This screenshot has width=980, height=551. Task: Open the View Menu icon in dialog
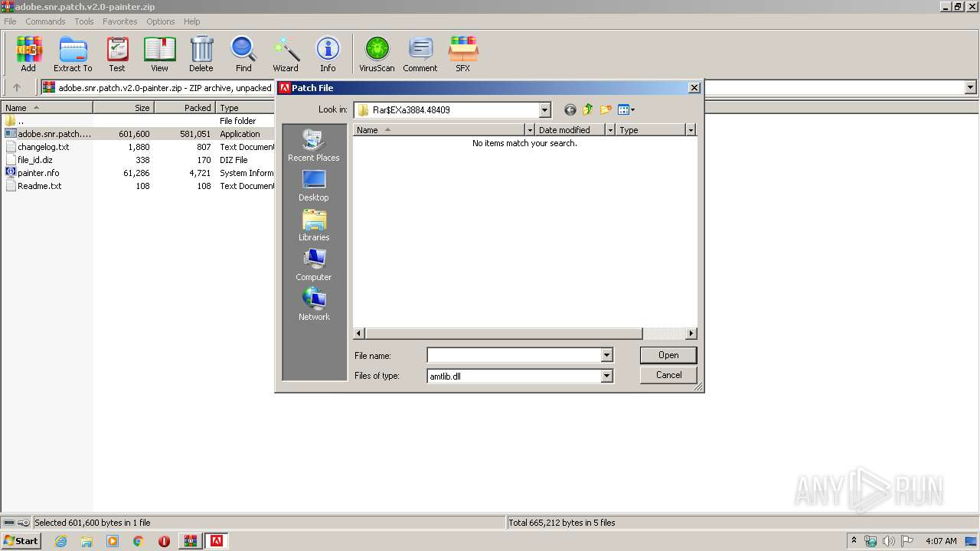click(x=626, y=110)
